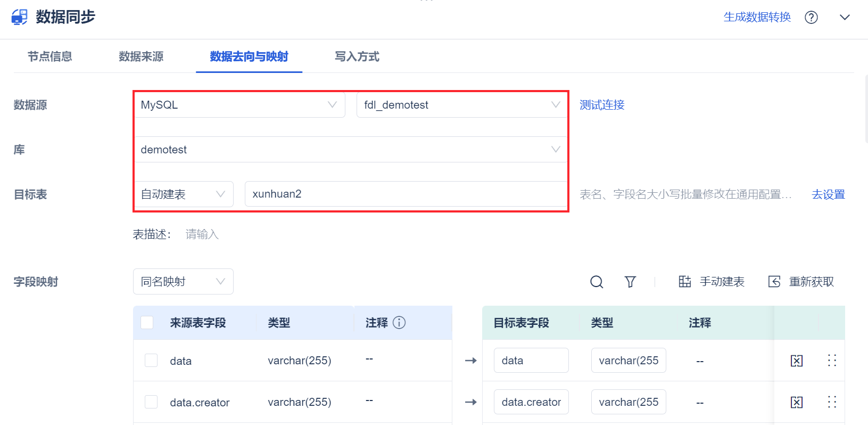
Task: Check the data source field checkbox
Action: point(151,361)
